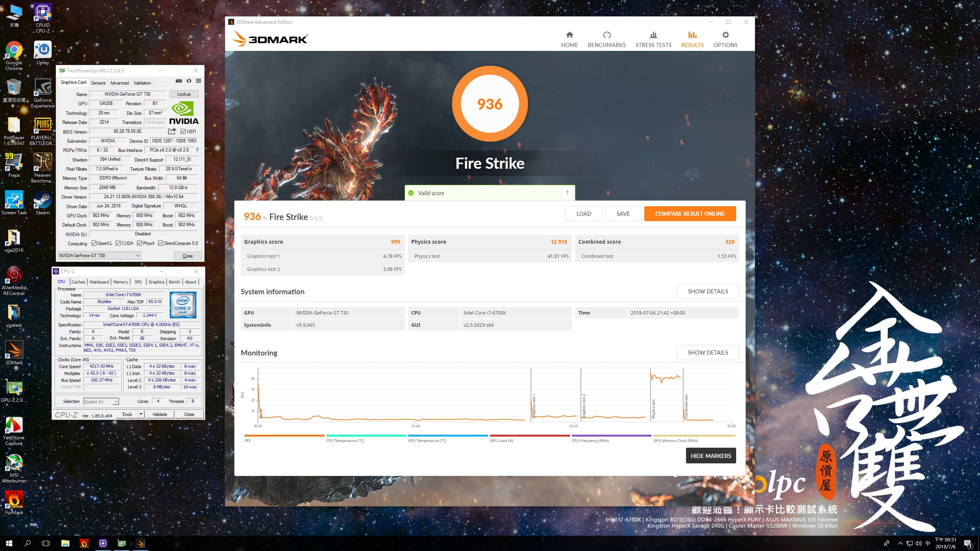Toggle the DirectCompute 5.0 checkbox
This screenshot has height=551, width=980.
tap(160, 243)
